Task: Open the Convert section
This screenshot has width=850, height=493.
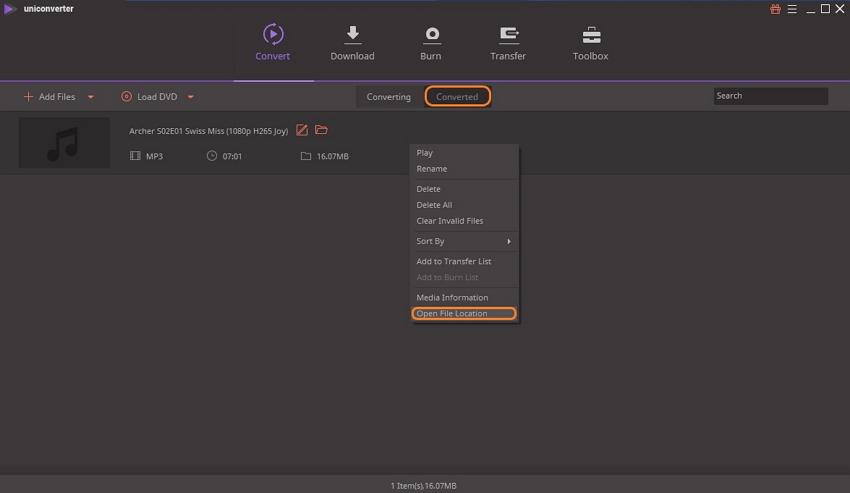Action: click(x=273, y=42)
